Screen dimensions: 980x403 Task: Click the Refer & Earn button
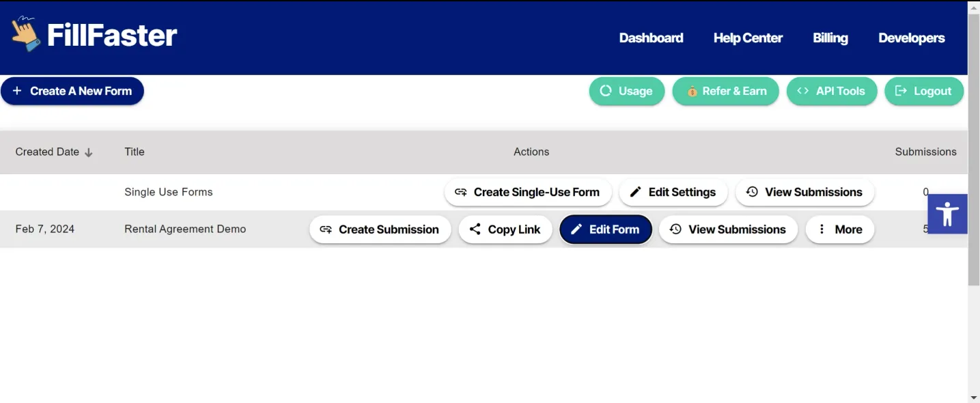click(x=725, y=91)
